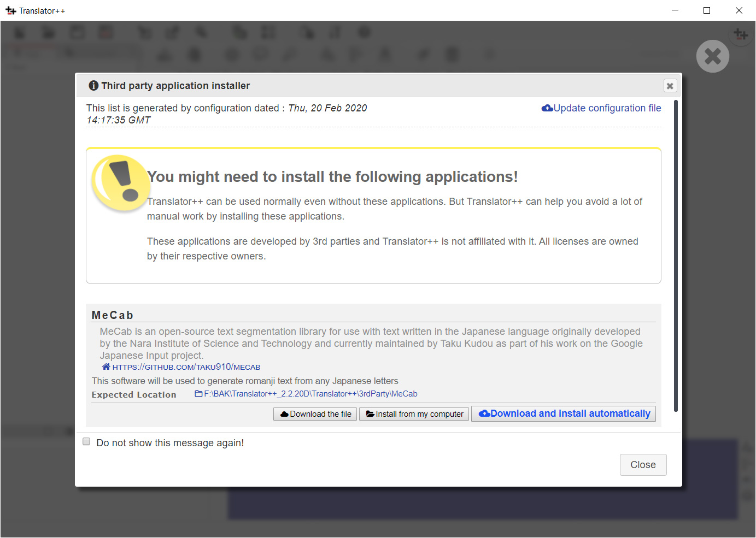Click the home icon before the GitHub URL
The height and width of the screenshot is (538, 756).
[106, 367]
